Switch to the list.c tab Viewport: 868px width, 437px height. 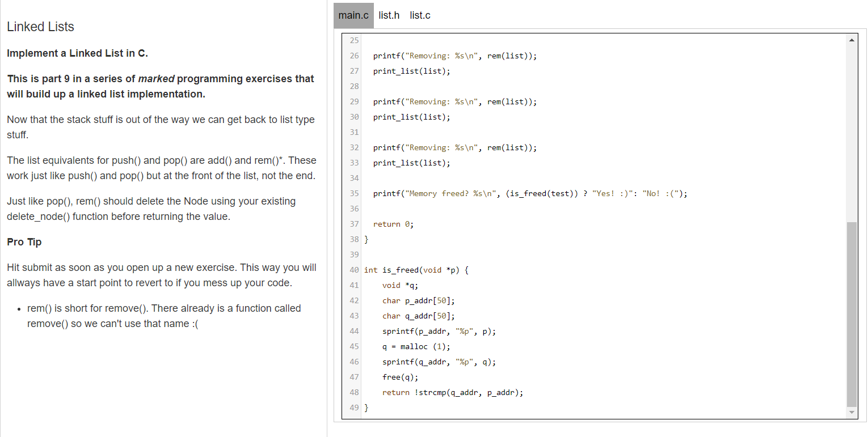(420, 15)
